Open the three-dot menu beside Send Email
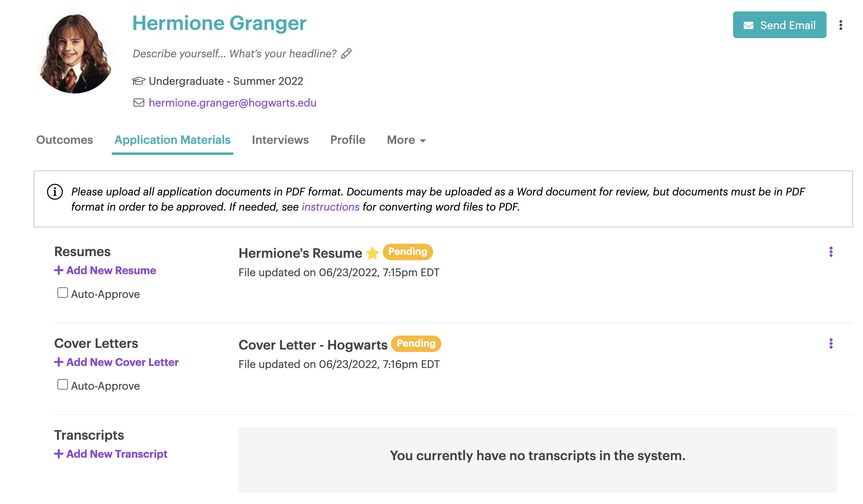Viewport: 863px width, 504px height. pos(840,25)
